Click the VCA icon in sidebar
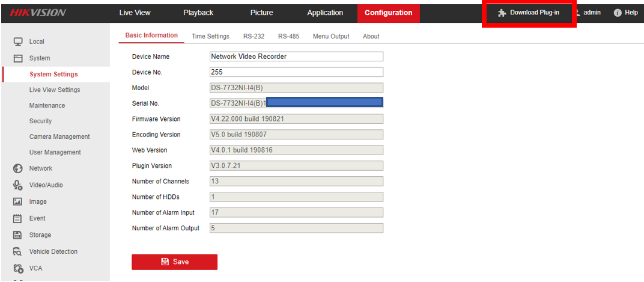 pyautogui.click(x=18, y=268)
